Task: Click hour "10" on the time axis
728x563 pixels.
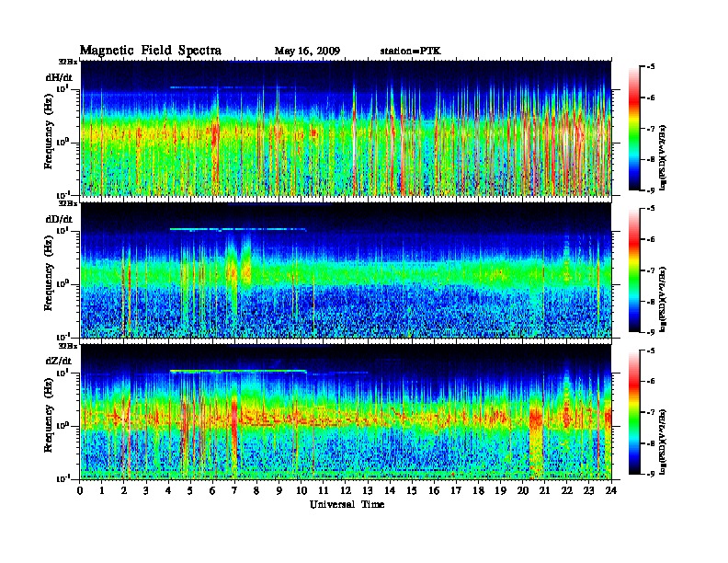Action: coord(301,490)
